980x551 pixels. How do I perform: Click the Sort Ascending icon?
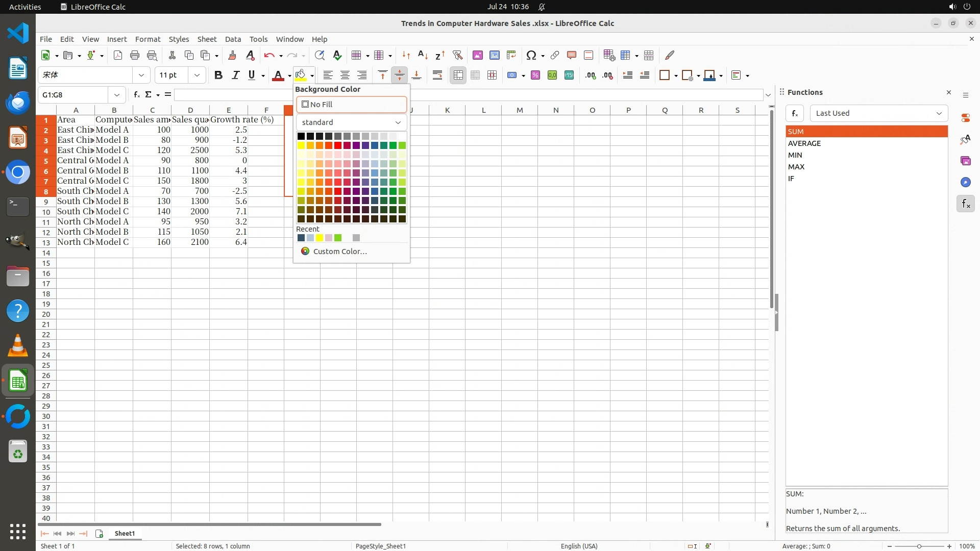[x=423, y=55]
